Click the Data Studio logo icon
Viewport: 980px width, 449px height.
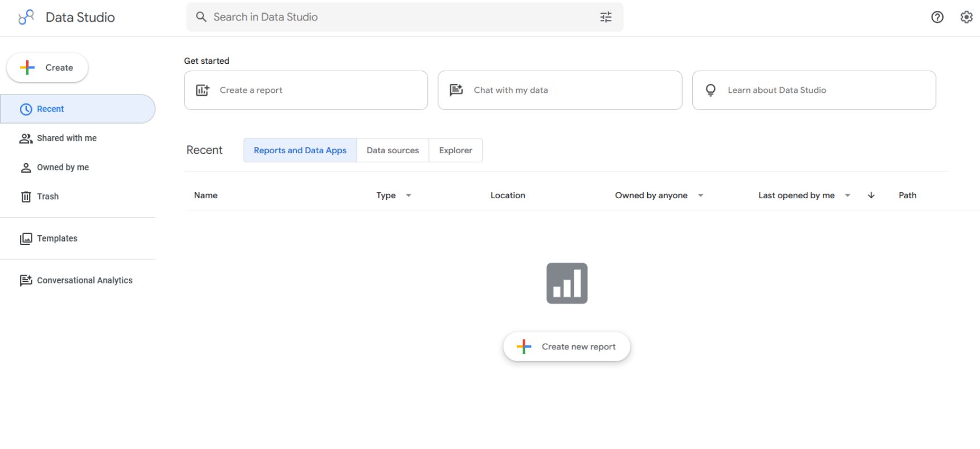26,17
